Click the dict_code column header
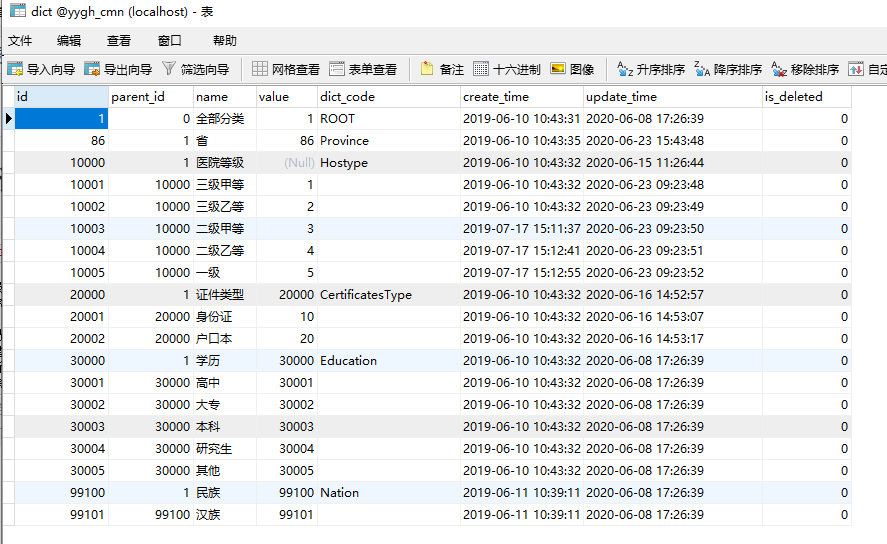The height and width of the screenshot is (544, 887). (x=389, y=97)
